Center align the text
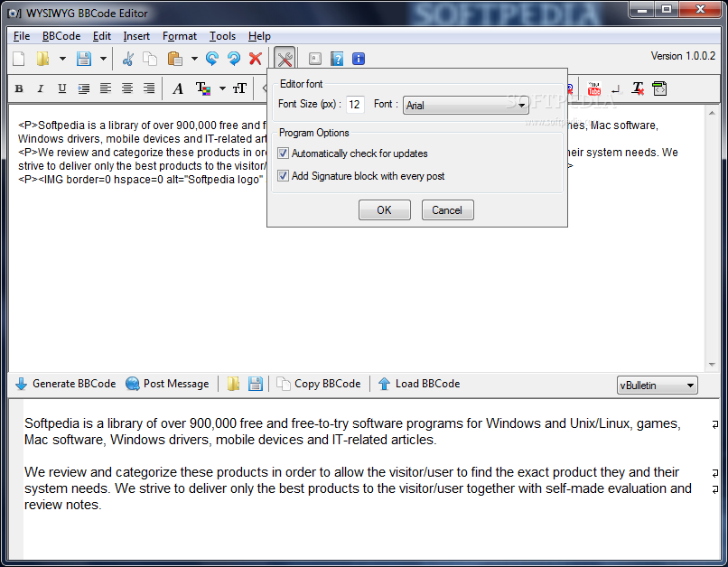The height and width of the screenshot is (567, 728). [127, 88]
